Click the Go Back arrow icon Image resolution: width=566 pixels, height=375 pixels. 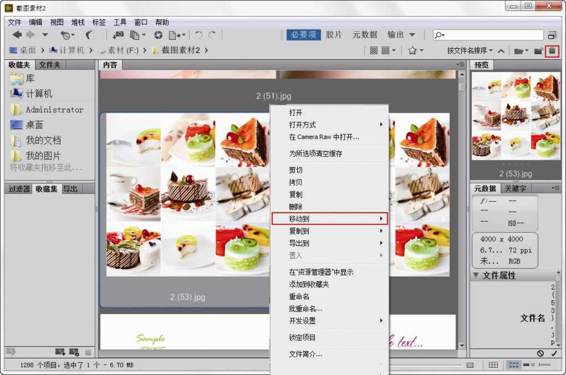coord(17,35)
